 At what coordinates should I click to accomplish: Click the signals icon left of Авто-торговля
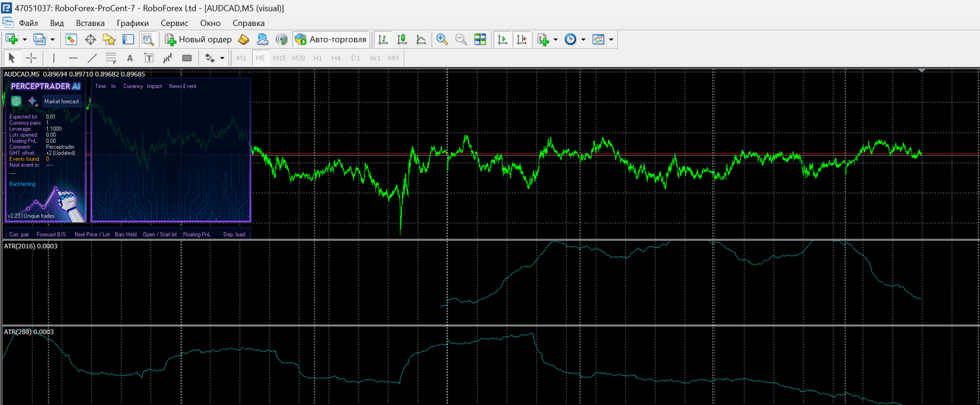(281, 39)
